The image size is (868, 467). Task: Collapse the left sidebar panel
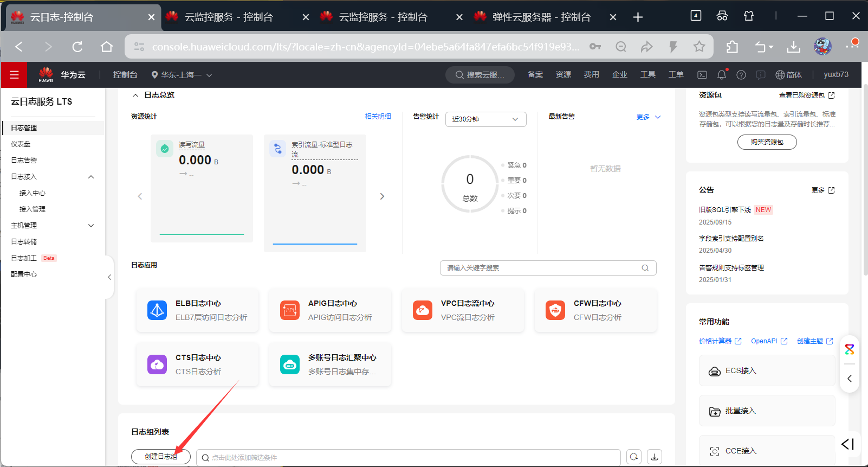pyautogui.click(x=109, y=277)
